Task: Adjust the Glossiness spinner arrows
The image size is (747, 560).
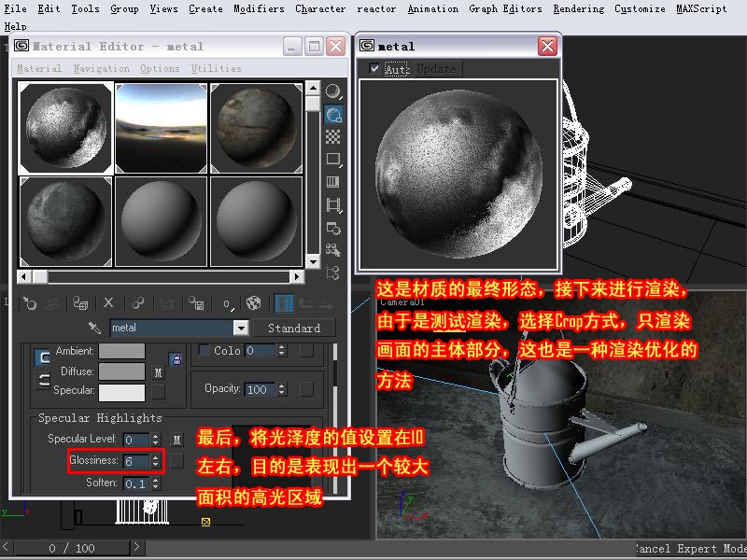Action: coord(155,460)
